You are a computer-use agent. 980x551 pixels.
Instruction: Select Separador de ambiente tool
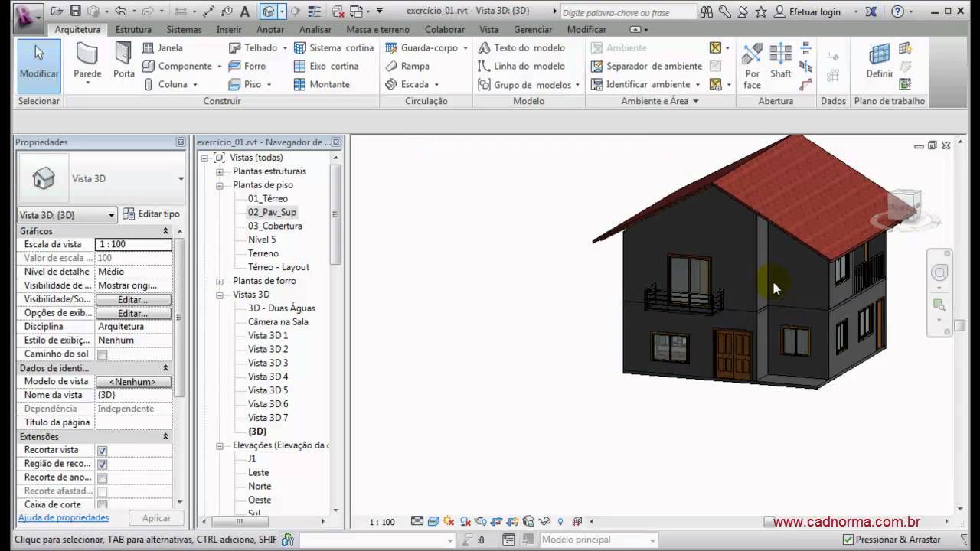click(x=646, y=66)
